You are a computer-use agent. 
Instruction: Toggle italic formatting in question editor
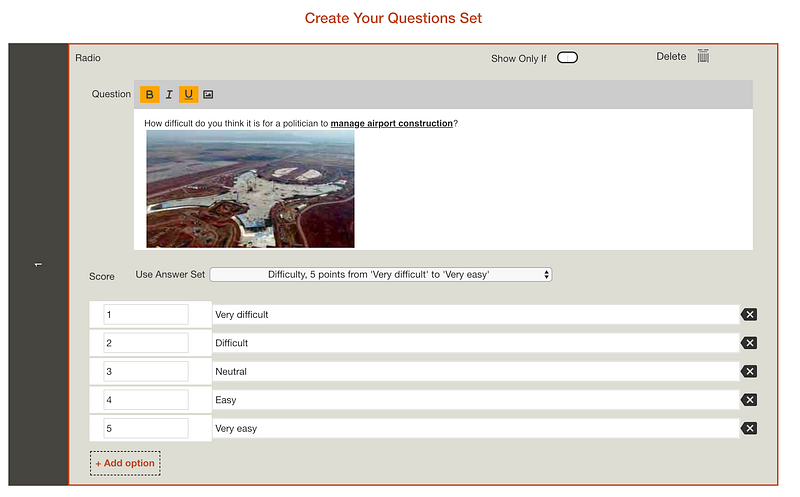(169, 95)
